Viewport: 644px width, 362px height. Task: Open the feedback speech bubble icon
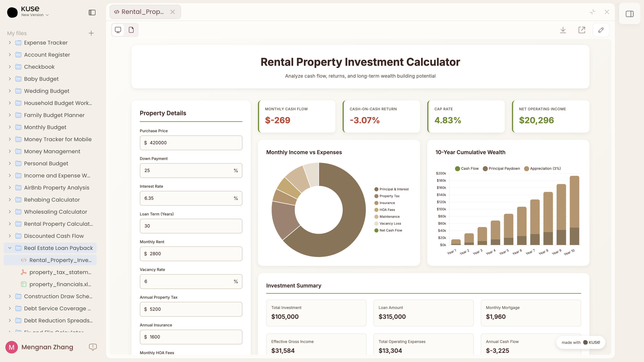[x=93, y=347]
